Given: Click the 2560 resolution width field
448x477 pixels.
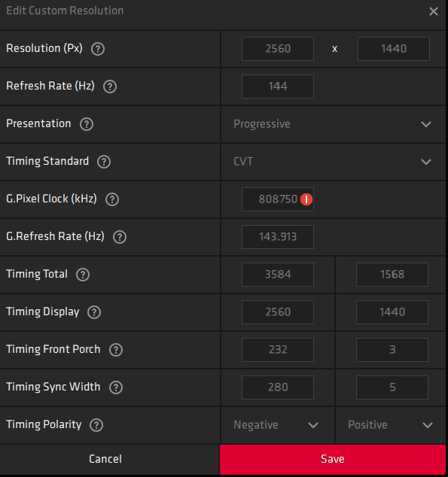Looking at the screenshot, I should 278,49.
